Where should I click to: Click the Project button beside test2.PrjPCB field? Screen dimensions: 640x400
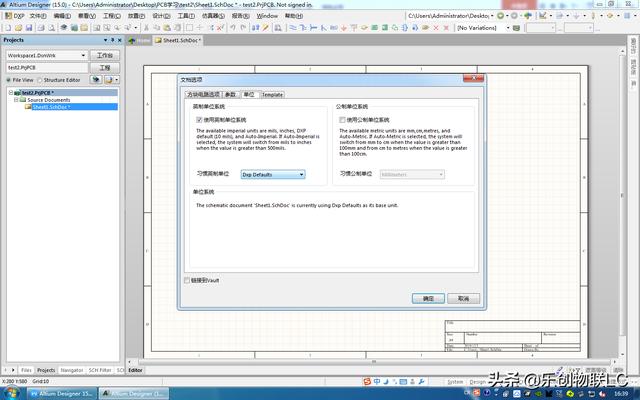pos(105,67)
